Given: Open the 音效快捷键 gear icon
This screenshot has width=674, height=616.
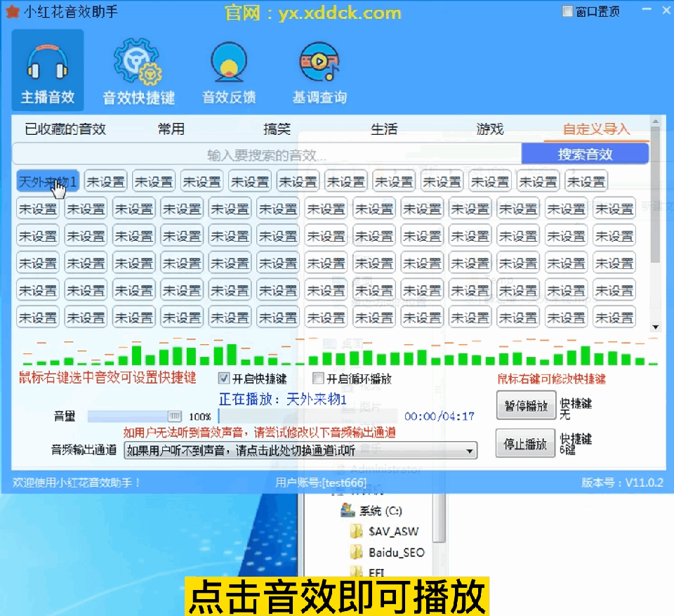Looking at the screenshot, I should [x=138, y=62].
